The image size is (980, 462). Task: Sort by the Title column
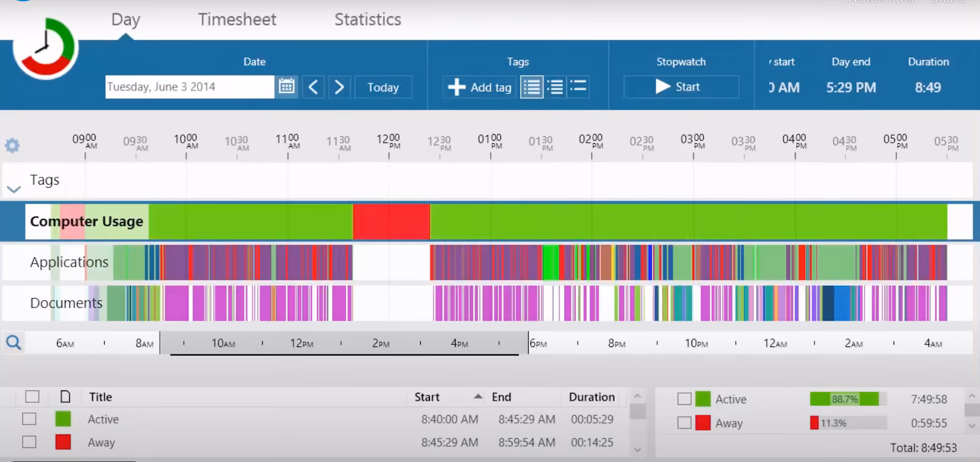pos(100,397)
